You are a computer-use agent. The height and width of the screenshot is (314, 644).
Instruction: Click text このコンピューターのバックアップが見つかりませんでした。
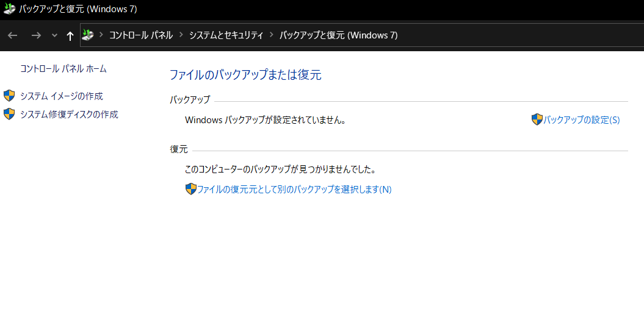coord(281,169)
